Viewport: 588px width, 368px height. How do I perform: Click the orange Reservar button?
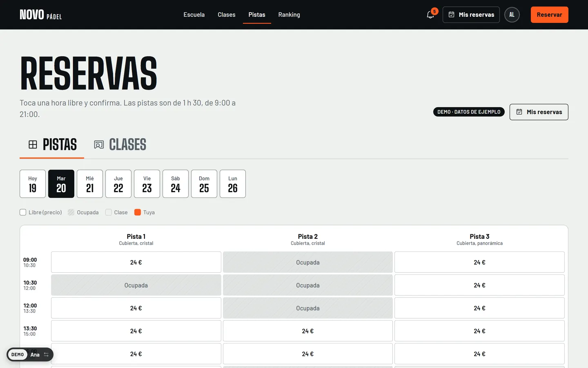pos(550,15)
